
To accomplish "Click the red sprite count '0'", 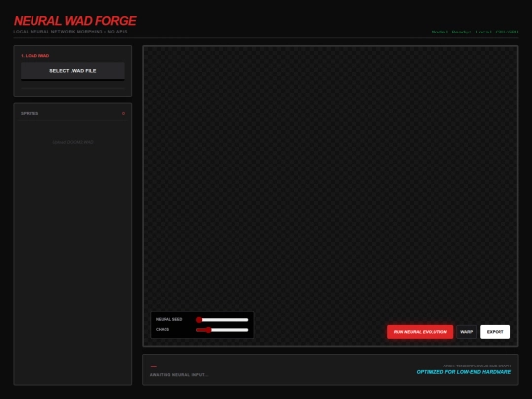I will coord(123,113).
